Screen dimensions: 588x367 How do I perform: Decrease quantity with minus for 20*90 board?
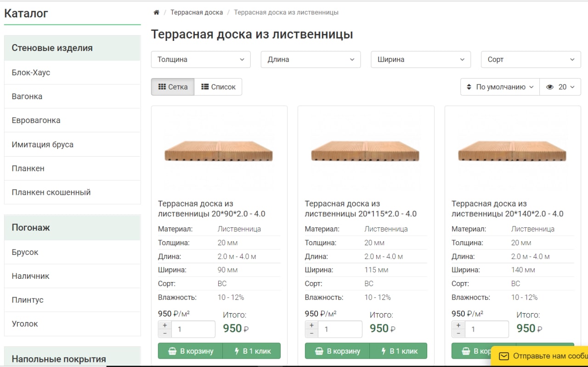coord(165,333)
